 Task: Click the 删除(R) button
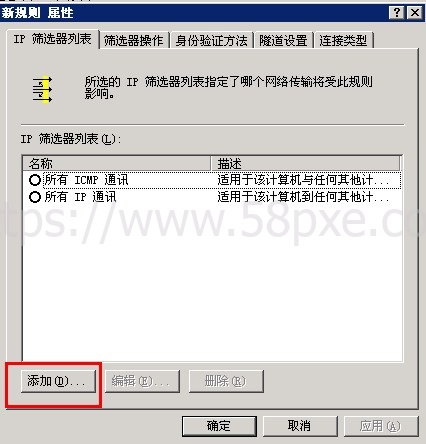click(x=226, y=381)
